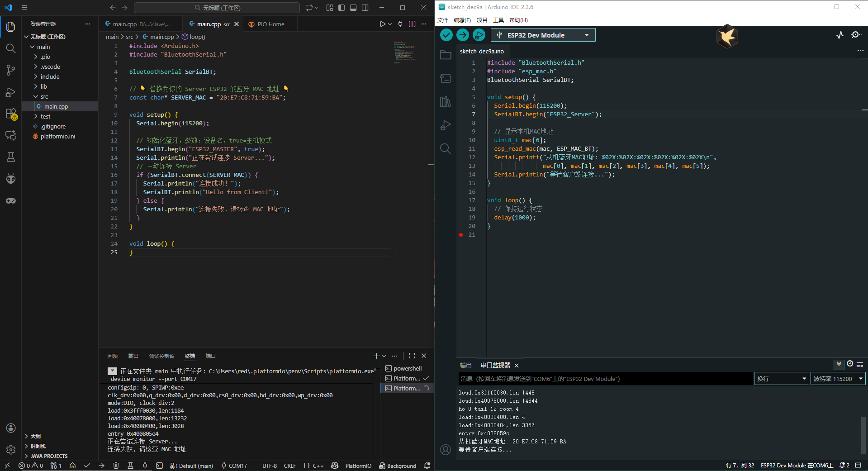Clear Arduino serial monitor output

(x=860, y=365)
